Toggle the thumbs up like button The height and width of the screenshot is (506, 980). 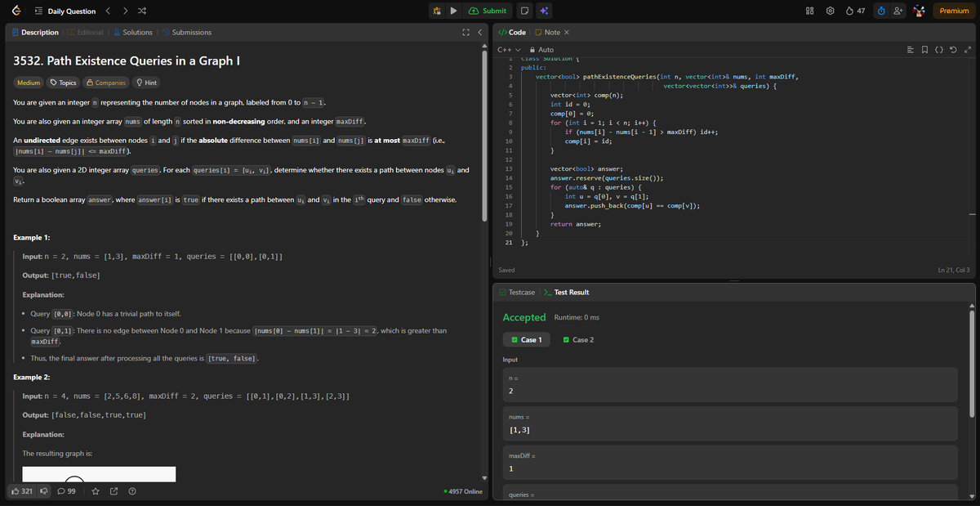(x=23, y=491)
